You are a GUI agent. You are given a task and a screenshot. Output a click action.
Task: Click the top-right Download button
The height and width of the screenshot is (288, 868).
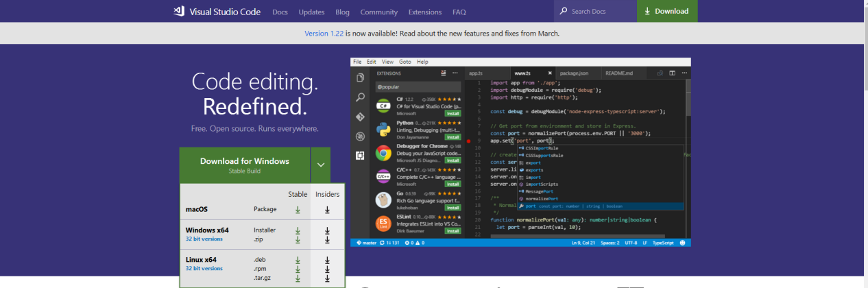(x=666, y=11)
